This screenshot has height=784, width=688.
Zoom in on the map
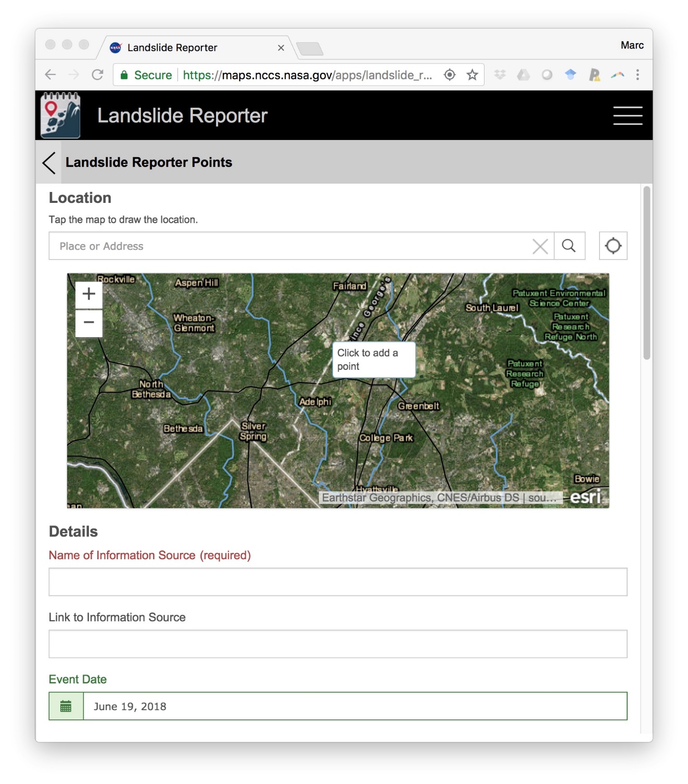89,294
